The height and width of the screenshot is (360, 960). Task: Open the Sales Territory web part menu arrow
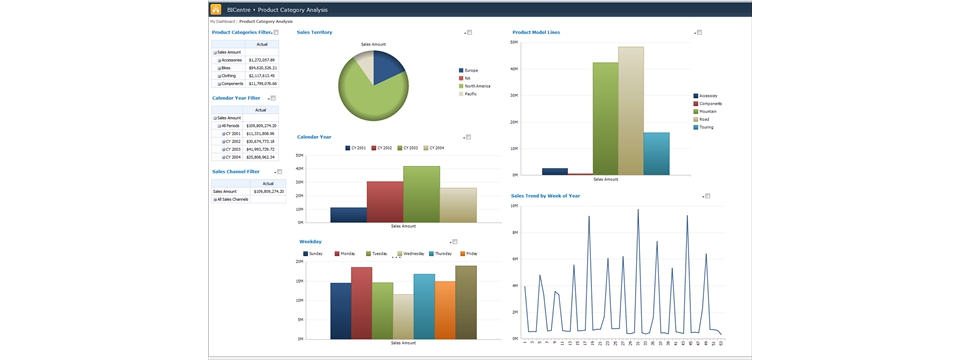point(465,34)
